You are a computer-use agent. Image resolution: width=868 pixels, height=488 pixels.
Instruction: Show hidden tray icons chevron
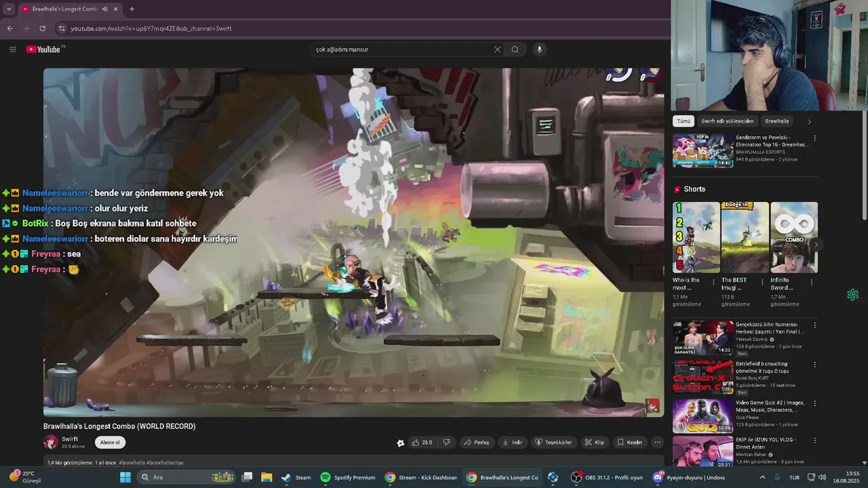(762, 477)
